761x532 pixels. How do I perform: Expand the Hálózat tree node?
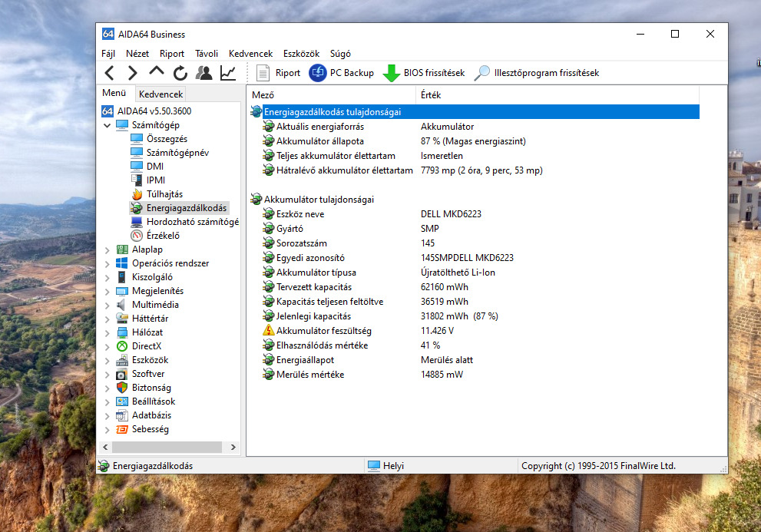[108, 333]
